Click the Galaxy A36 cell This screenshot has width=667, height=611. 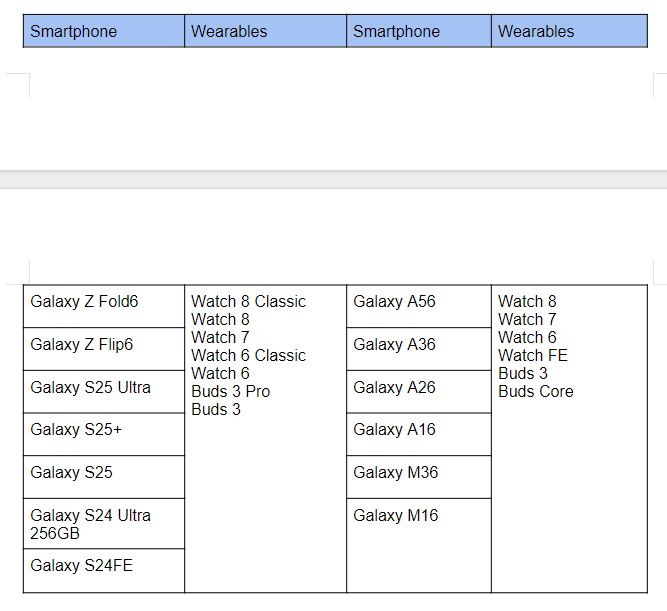(x=419, y=348)
